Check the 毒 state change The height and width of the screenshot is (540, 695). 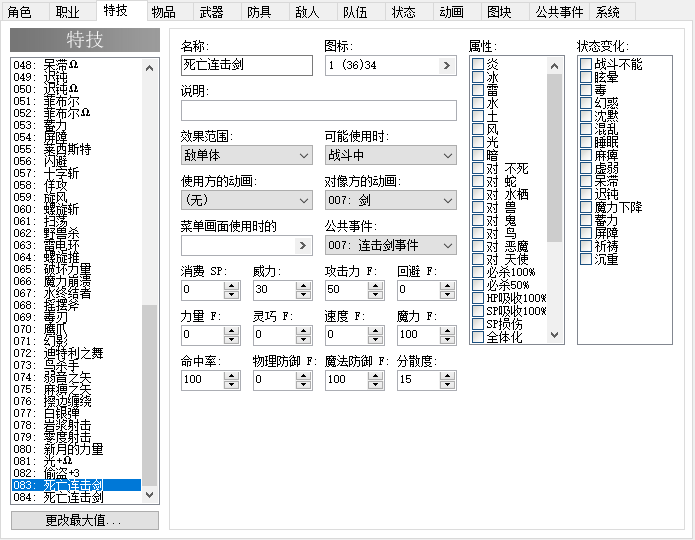[x=586, y=90]
